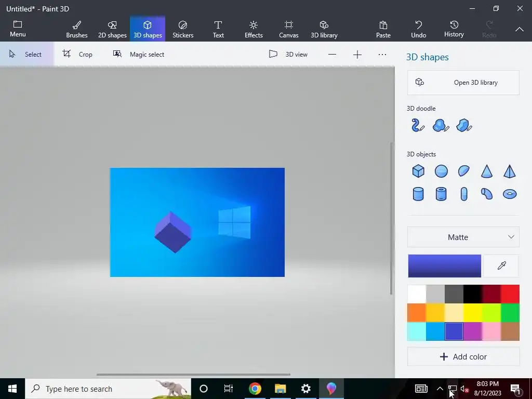Pick the cube 3D object
The image size is (532, 399).
418,171
